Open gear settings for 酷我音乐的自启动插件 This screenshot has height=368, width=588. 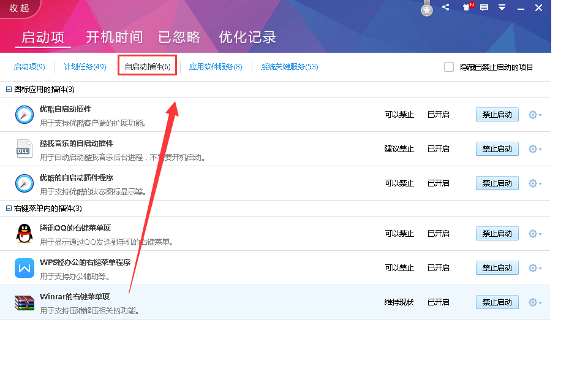[535, 149]
